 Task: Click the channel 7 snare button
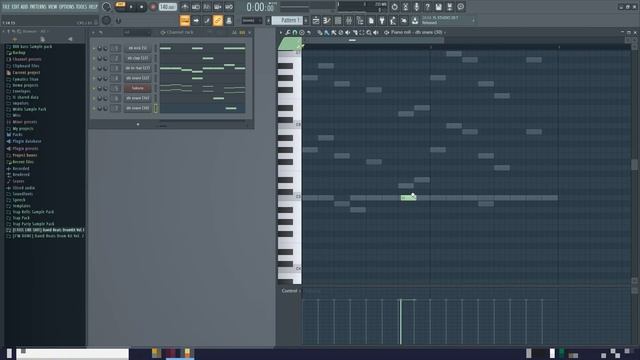[138, 108]
